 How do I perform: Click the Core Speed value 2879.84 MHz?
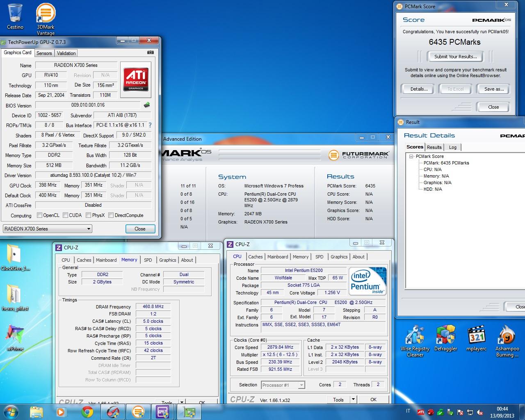(280, 347)
